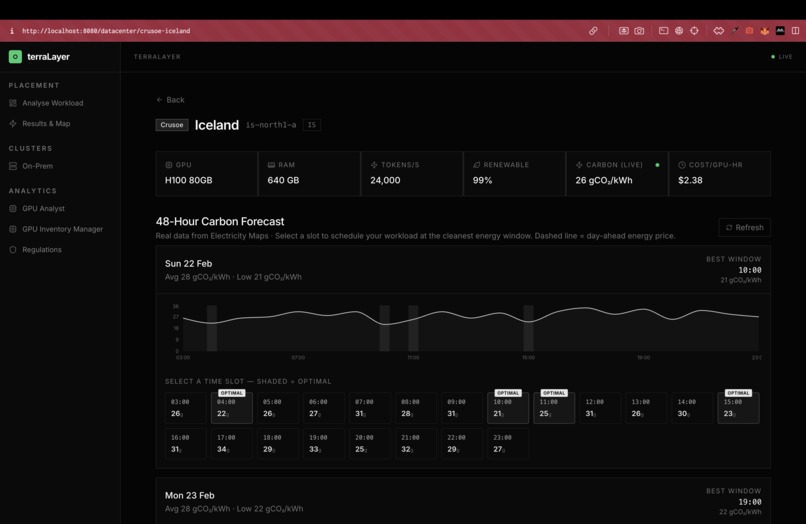Select the 12:00 time slot
Screen dimensions: 806x524
tap(600, 408)
